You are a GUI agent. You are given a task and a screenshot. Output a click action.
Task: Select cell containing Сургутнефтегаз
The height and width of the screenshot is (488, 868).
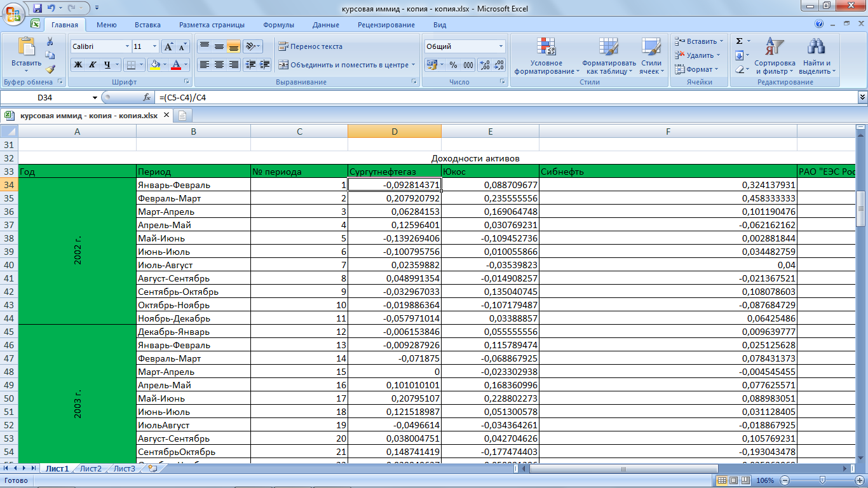[x=395, y=172]
